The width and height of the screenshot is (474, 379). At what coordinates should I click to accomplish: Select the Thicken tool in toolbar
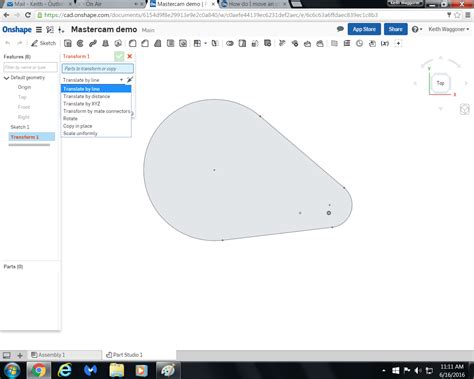[118, 43]
